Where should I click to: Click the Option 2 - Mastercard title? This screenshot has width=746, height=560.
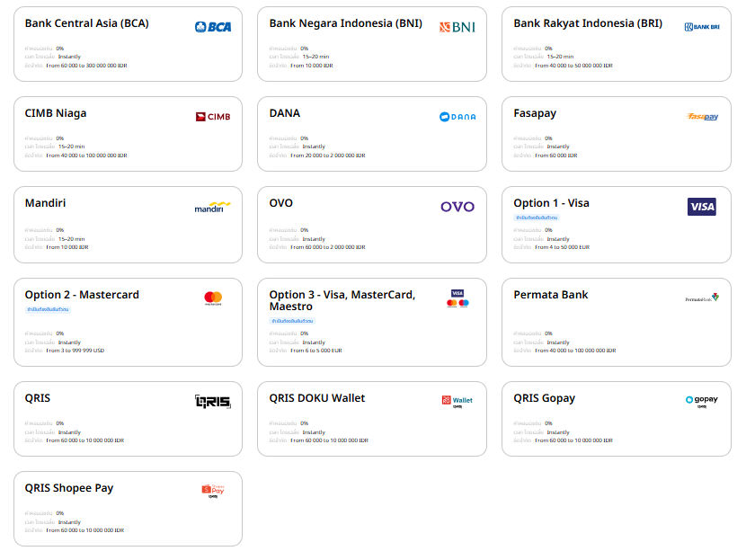point(82,295)
